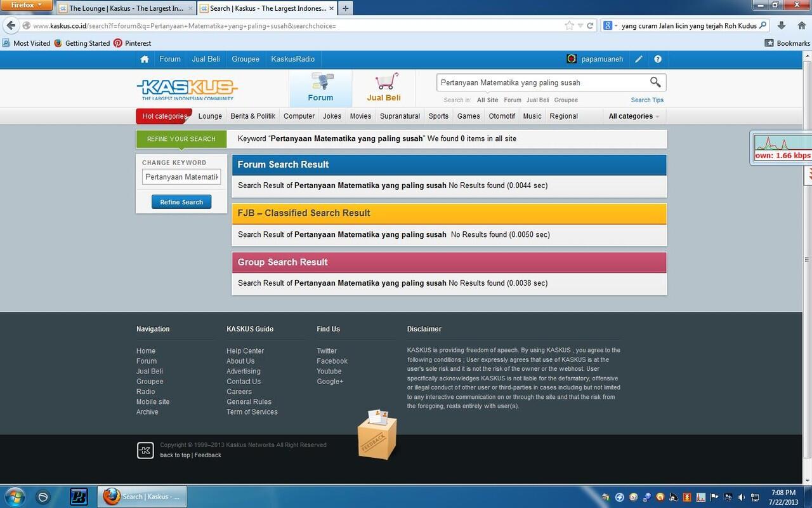Click the magnifier search icon in Kaskus search box
This screenshot has width=812, height=508.
click(655, 82)
